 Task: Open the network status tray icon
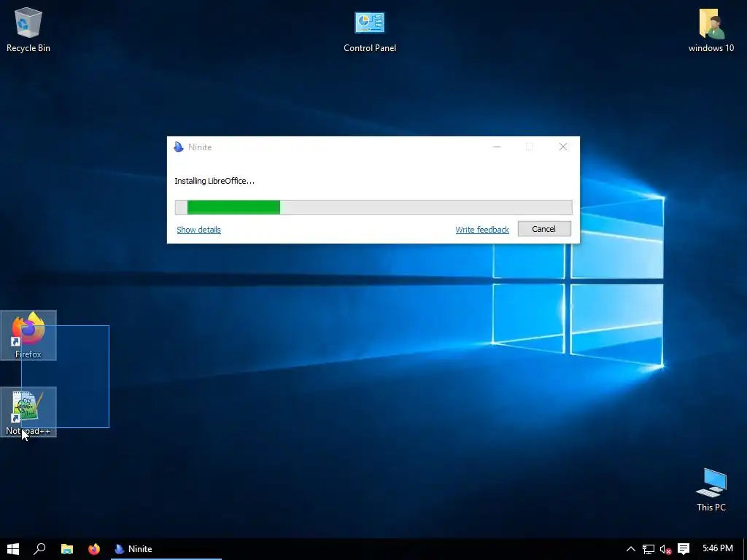point(649,549)
